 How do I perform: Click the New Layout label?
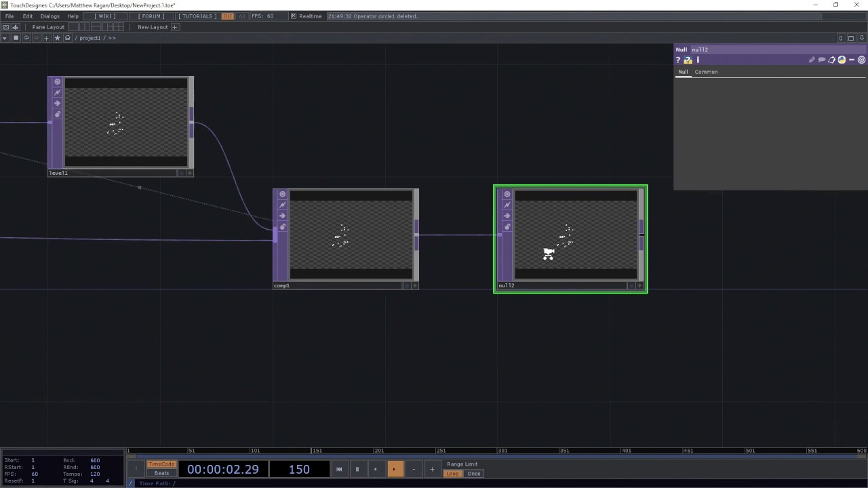[x=153, y=27]
